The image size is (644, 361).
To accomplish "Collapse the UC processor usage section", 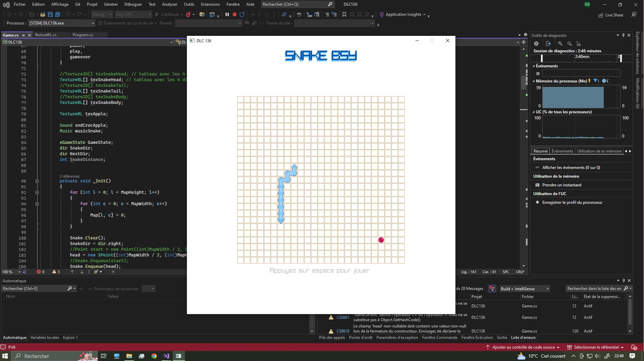I will (x=534, y=112).
